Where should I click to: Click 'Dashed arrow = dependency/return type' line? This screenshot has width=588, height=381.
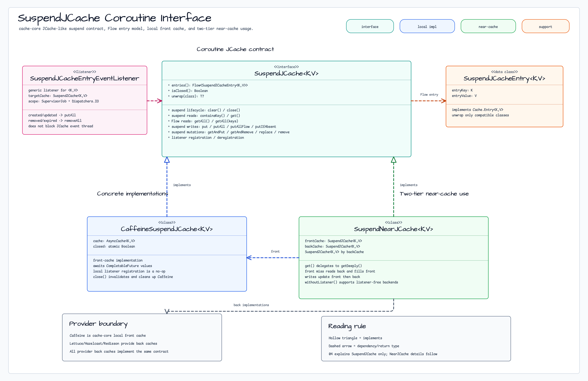(x=364, y=346)
